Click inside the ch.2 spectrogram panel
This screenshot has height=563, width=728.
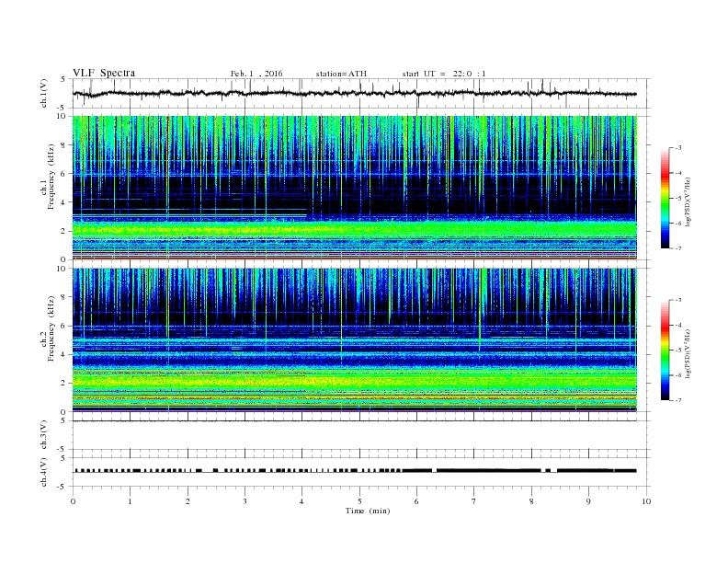(355, 340)
